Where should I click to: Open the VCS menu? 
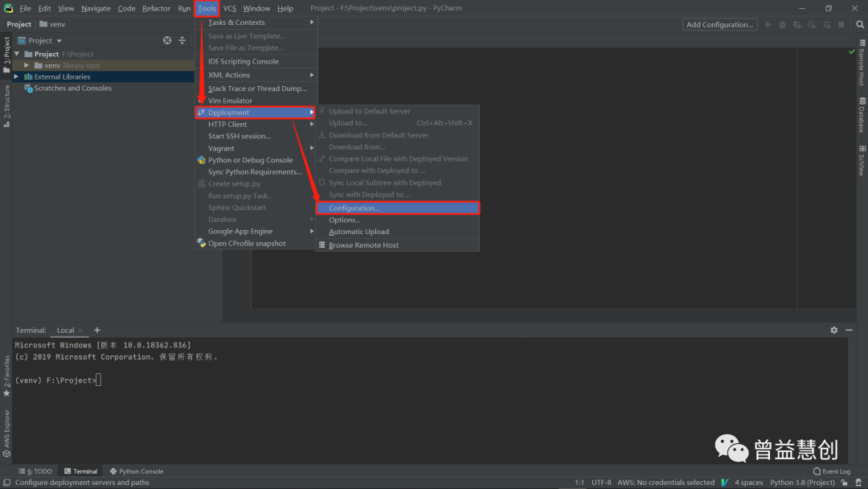click(x=229, y=8)
